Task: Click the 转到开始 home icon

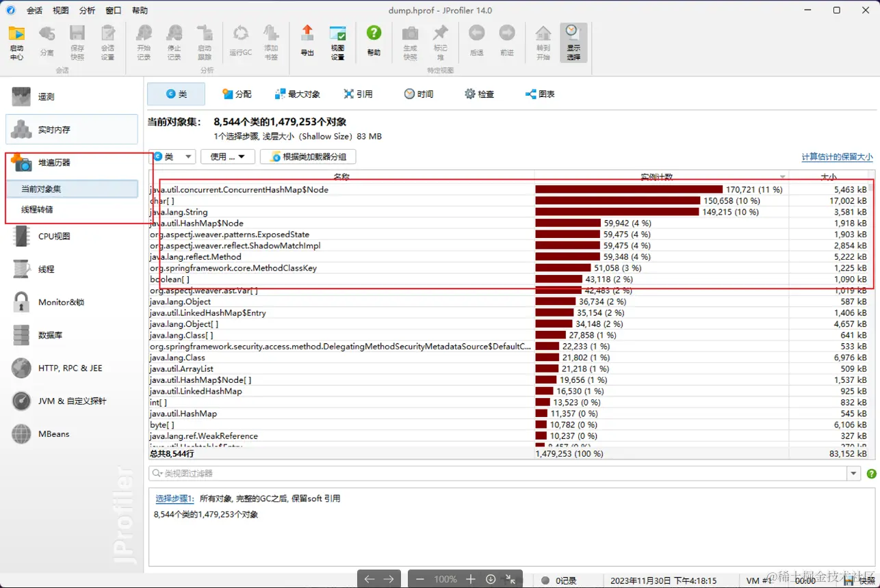Action: (x=543, y=43)
